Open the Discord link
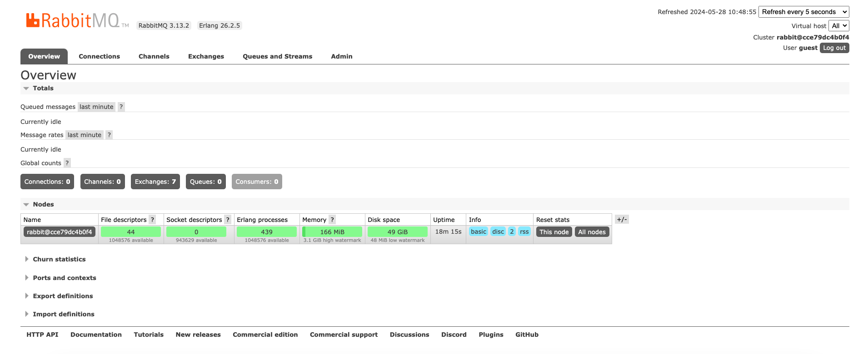868x354 pixels. point(454,334)
